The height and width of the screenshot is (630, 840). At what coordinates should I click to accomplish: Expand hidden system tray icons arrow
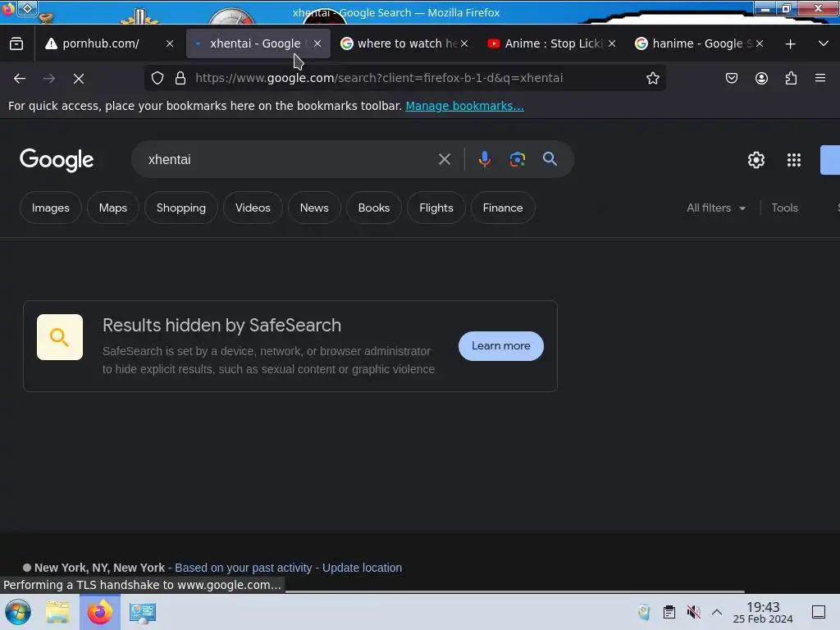[x=717, y=612]
